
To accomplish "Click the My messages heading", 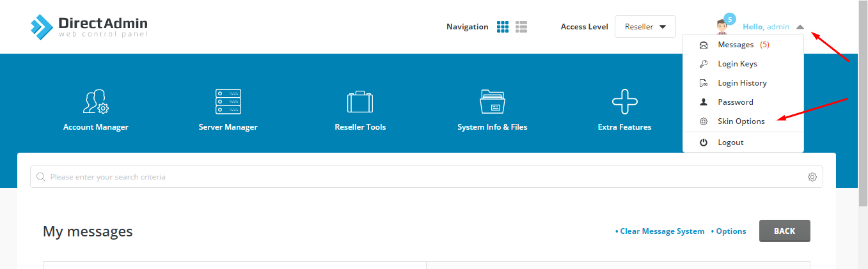I will tap(88, 231).
